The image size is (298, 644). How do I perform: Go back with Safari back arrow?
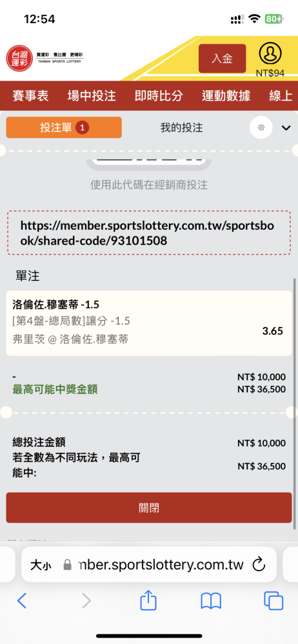click(x=22, y=601)
